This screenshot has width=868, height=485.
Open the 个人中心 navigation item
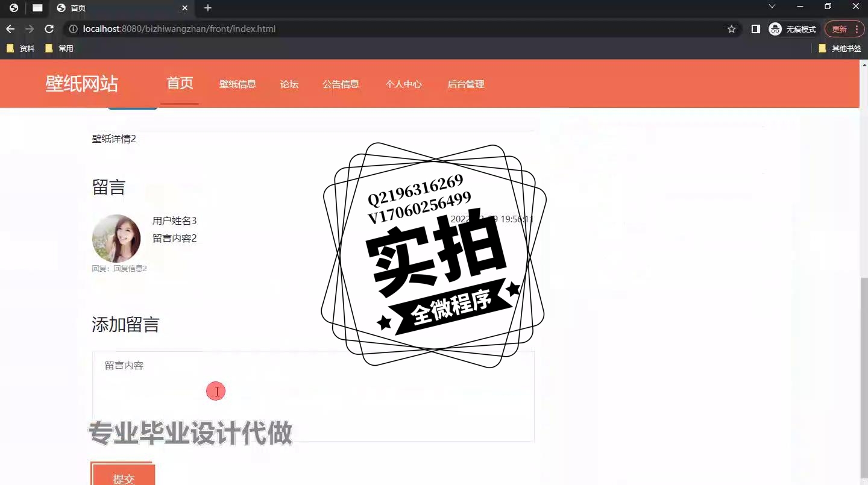coord(403,84)
